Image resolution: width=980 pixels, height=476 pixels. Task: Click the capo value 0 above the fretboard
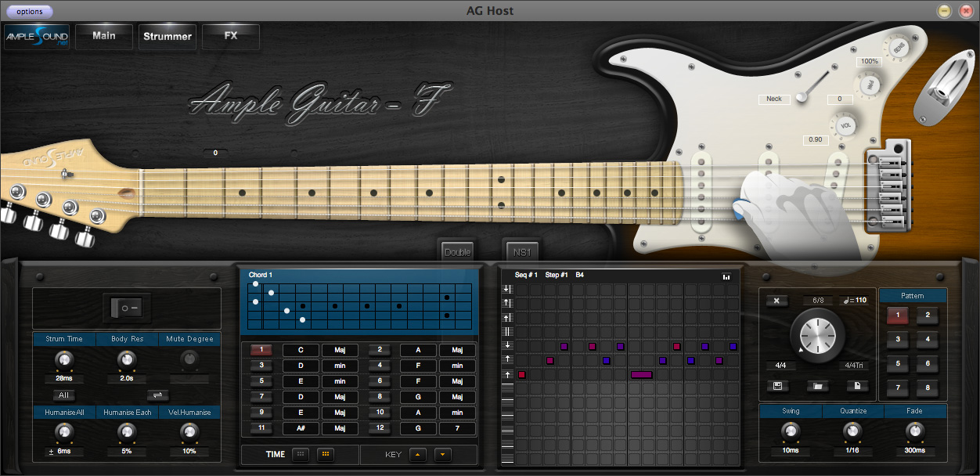(214, 153)
